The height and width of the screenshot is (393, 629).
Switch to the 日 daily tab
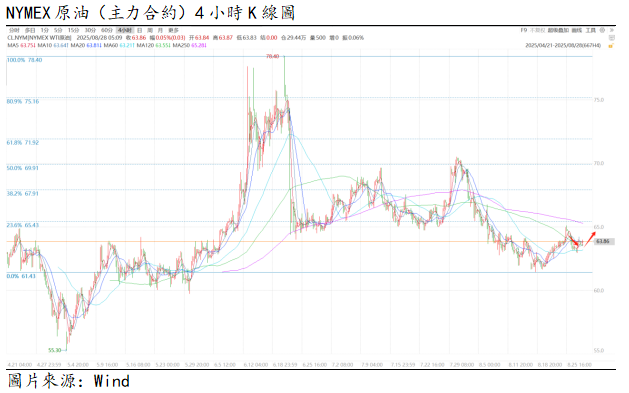click(x=140, y=30)
